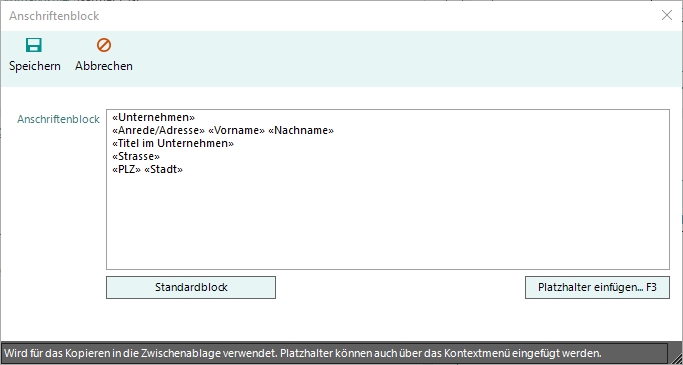Click the «Nachname» placeholder
Screen dimensions: 683x365
click(x=301, y=131)
